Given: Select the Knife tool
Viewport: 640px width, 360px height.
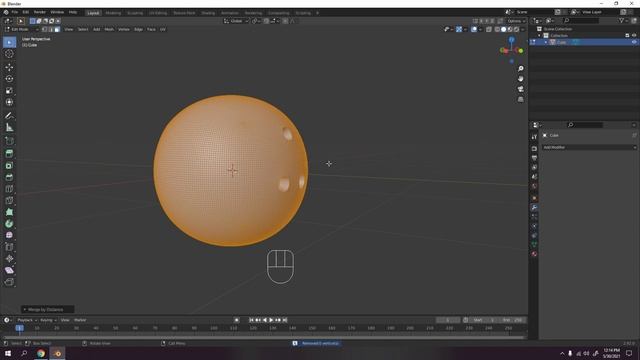Looking at the screenshot, I should [9, 200].
